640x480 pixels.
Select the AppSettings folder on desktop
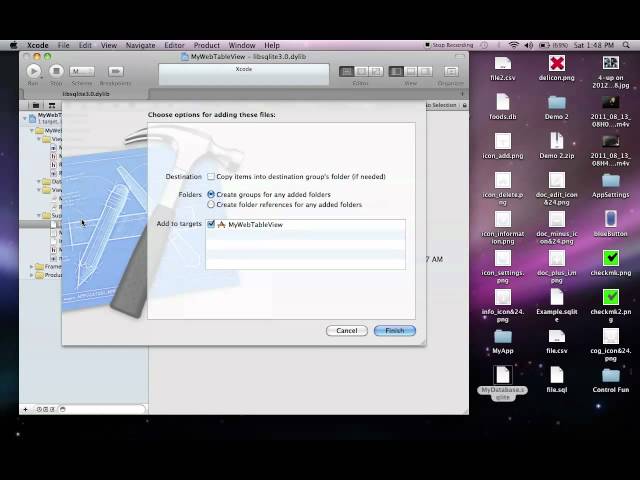click(x=611, y=186)
